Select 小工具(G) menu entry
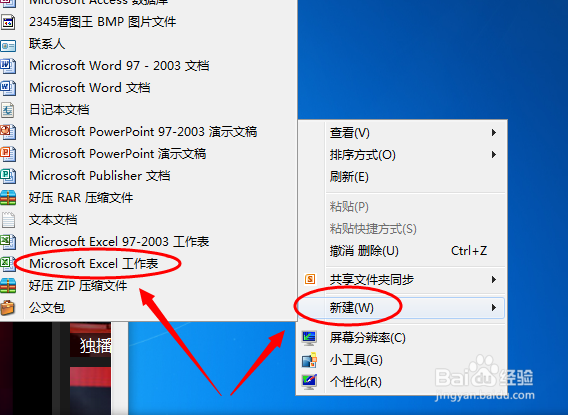This screenshot has height=415, width=568. [401, 360]
